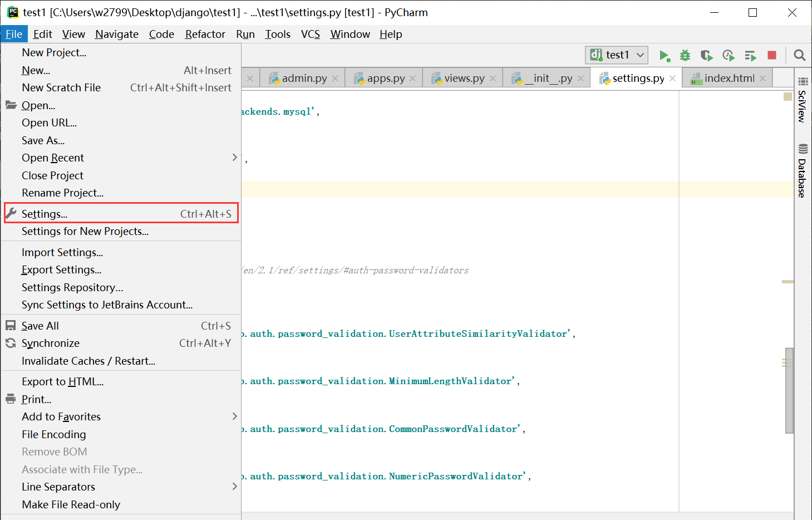812x520 pixels.
Task: Click the editor vertical scrollbar thumb
Action: [x=789, y=390]
